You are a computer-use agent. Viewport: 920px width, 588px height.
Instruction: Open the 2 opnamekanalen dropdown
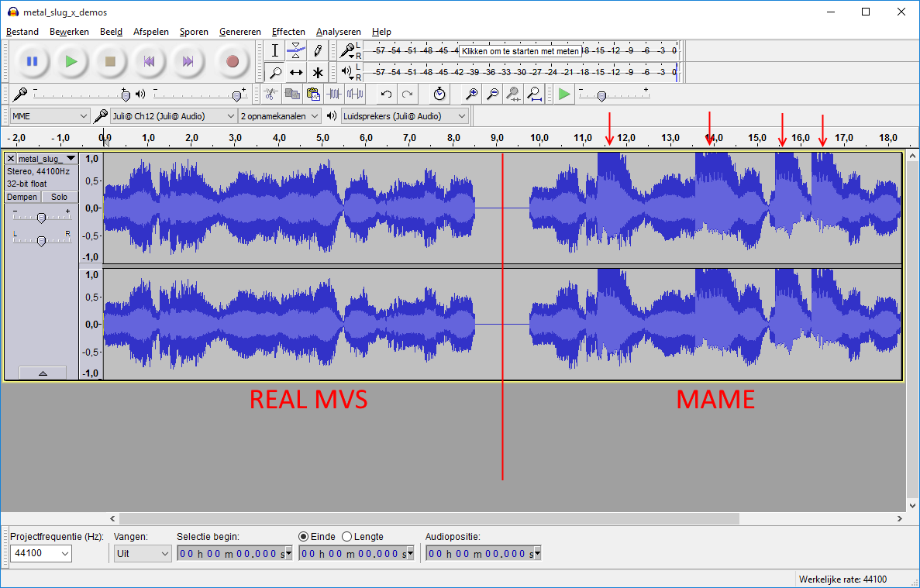[x=279, y=116]
